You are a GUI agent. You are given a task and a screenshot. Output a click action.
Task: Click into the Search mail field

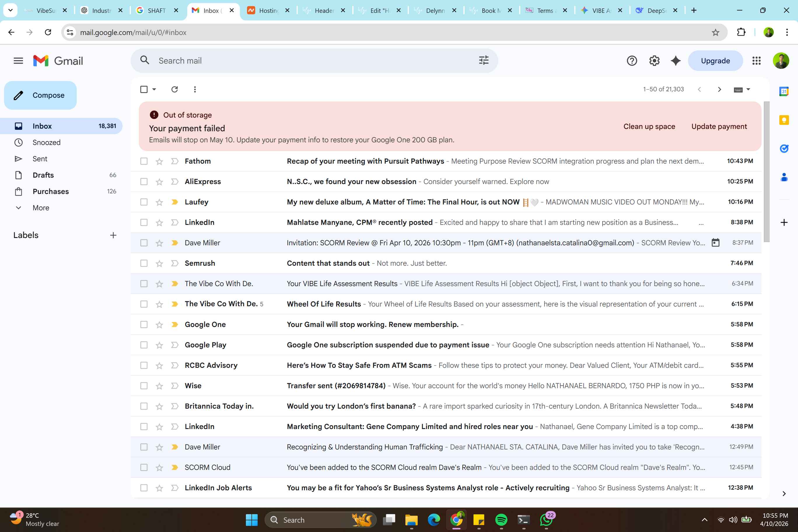[314, 61]
